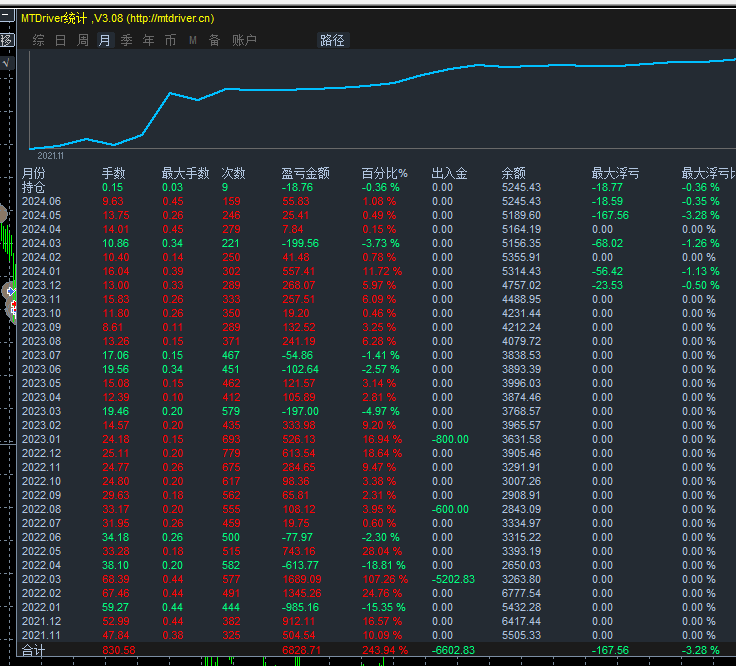The image size is (736, 666).
Task: Select the 日 daily statistics tab
Action: tap(60, 40)
